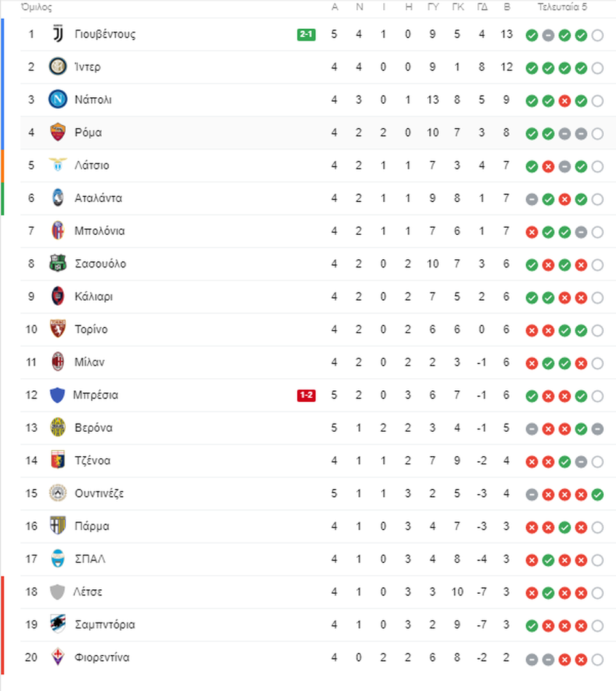Open Brescia red 1-2 live score badge
Image resolution: width=616 pixels, height=691 pixels.
tap(306, 395)
